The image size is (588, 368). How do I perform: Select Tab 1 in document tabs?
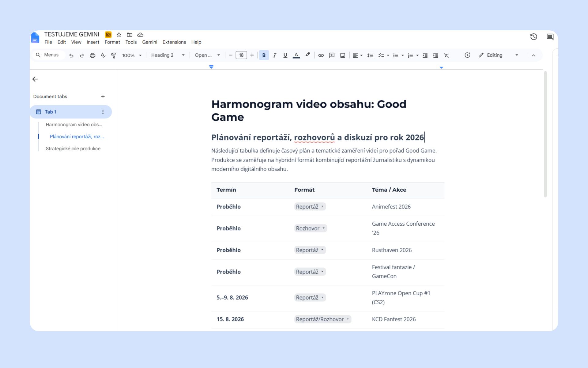pyautogui.click(x=71, y=112)
